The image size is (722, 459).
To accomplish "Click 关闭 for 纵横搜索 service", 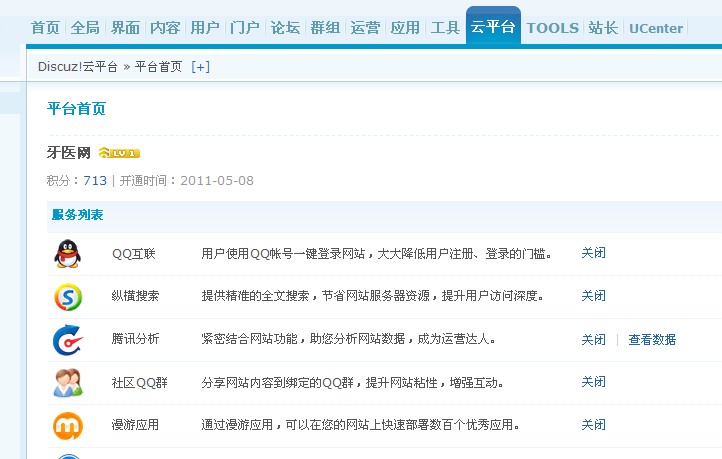I will pos(594,296).
